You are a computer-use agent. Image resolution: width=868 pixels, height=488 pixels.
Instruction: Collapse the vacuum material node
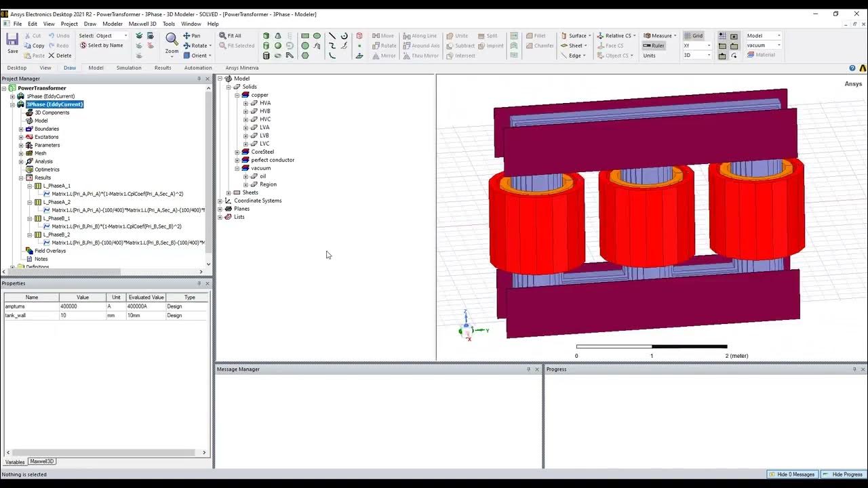[237, 168]
